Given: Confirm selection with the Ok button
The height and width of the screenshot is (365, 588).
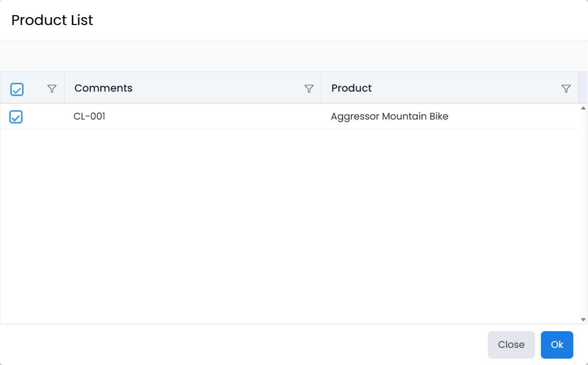Looking at the screenshot, I should click(x=557, y=345).
